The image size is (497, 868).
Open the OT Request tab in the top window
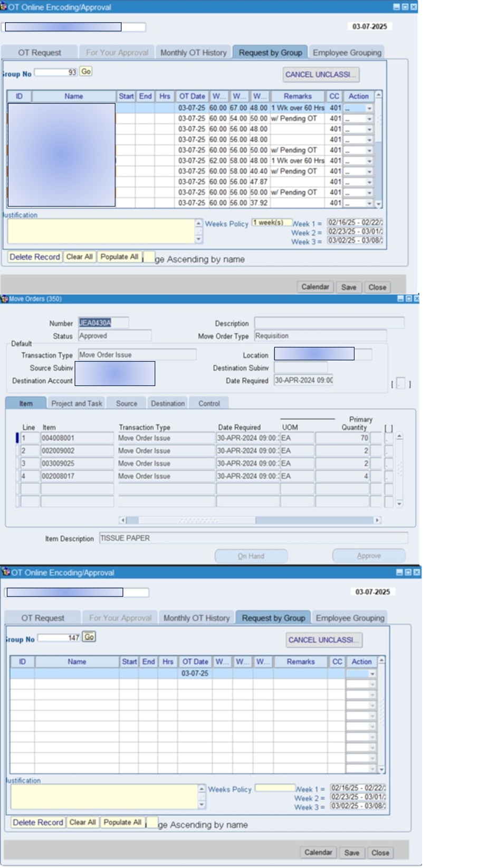(x=40, y=52)
